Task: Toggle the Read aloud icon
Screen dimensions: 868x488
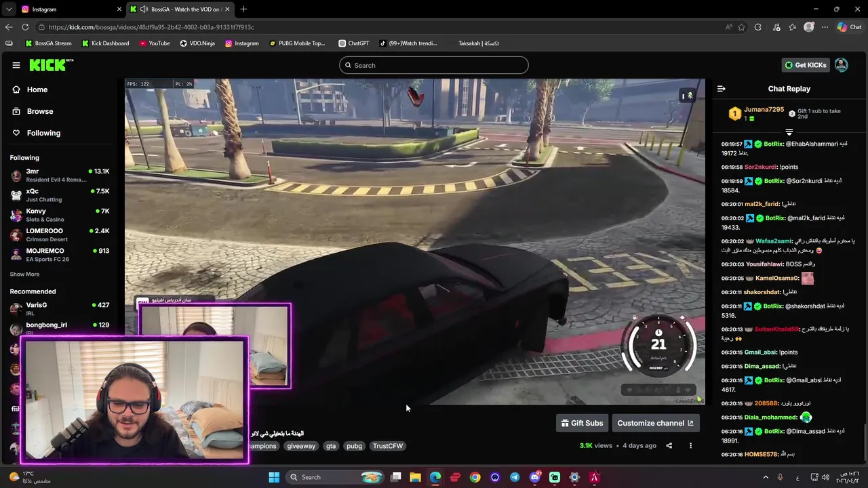Action: point(728,27)
